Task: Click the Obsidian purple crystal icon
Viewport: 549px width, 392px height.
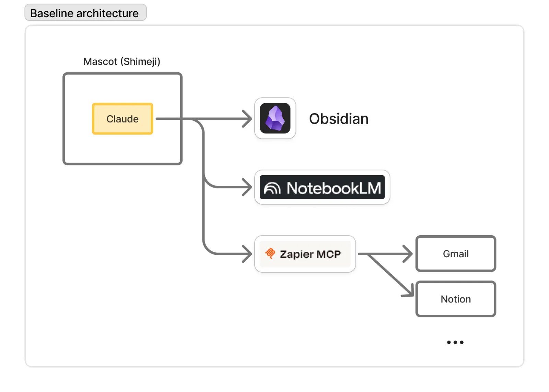Action: (x=275, y=118)
